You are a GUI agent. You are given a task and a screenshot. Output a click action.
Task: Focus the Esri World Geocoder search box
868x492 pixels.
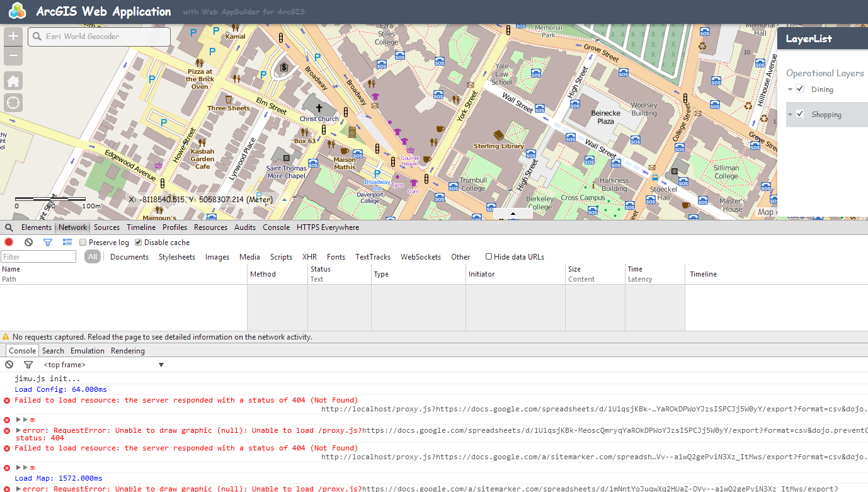99,37
